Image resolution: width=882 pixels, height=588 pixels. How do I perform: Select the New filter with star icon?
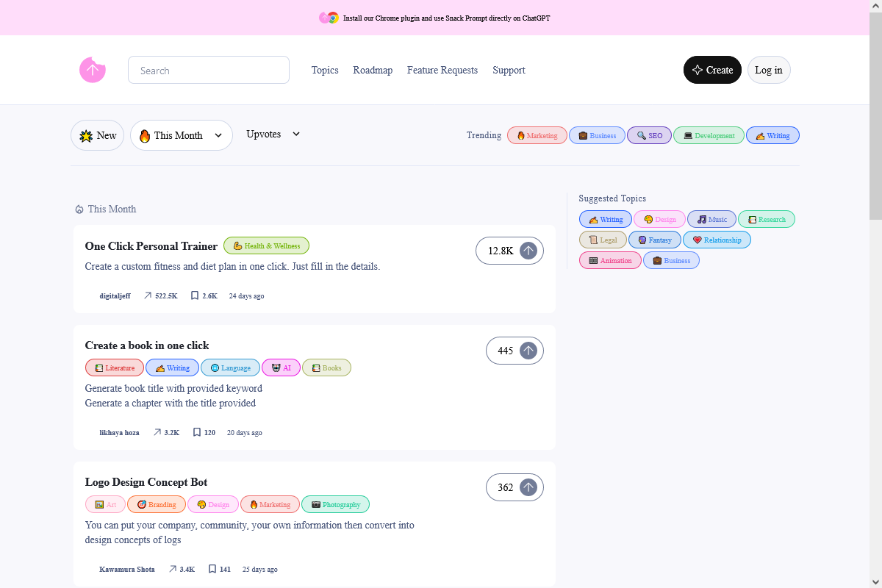pos(96,135)
